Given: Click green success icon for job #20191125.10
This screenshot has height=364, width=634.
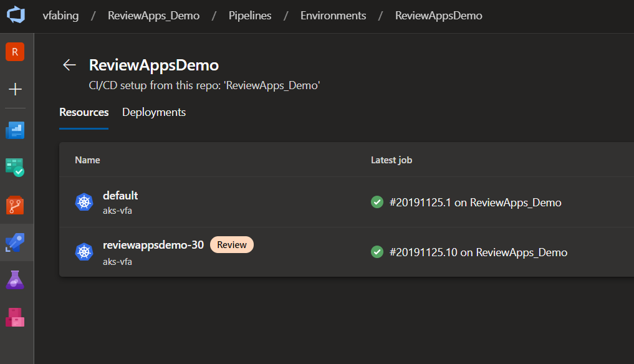Looking at the screenshot, I should pyautogui.click(x=377, y=252).
